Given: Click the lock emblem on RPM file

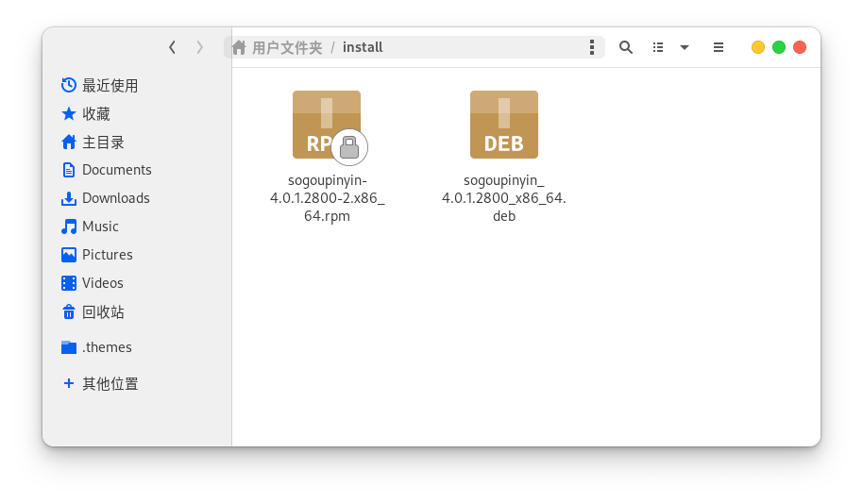Looking at the screenshot, I should coord(349,147).
